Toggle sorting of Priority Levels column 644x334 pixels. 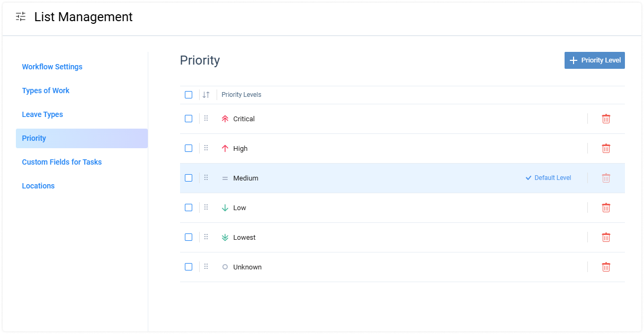pyautogui.click(x=206, y=94)
